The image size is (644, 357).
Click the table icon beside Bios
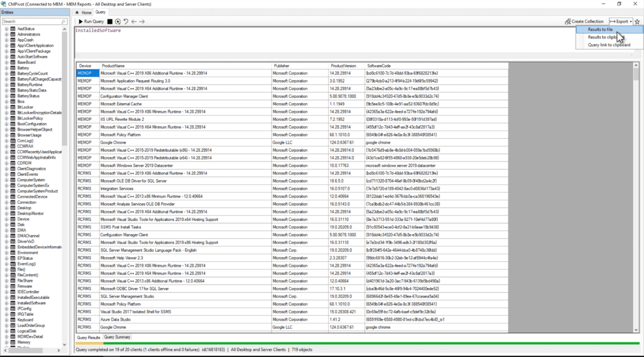(x=13, y=102)
